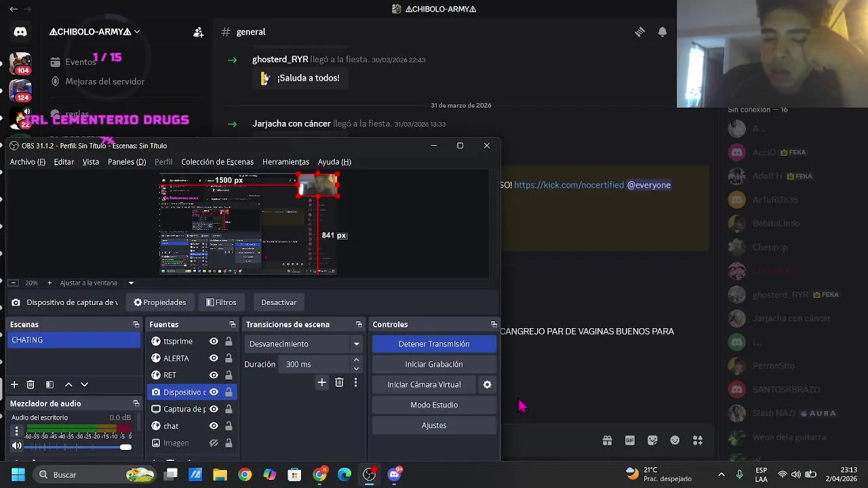Expand the CHIBOLO-ARMY server dropdown in Discord
Viewport: 868px width, 488px height.
click(x=94, y=32)
